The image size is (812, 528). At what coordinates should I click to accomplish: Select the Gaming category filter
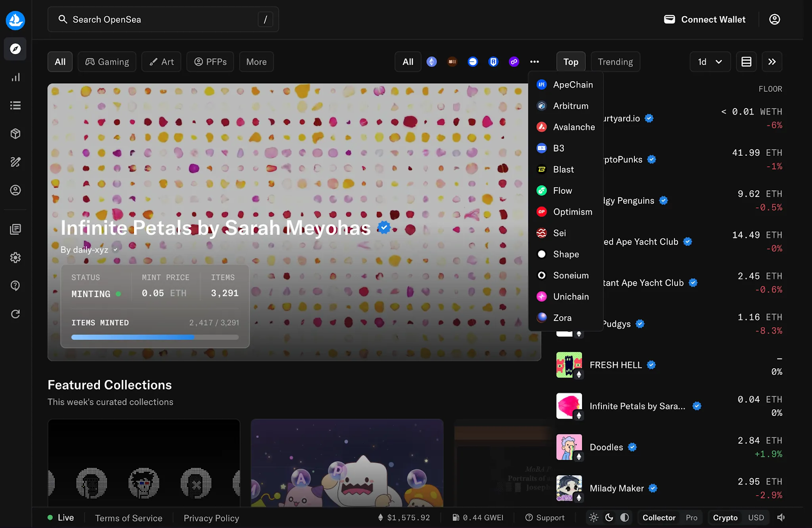pos(107,62)
